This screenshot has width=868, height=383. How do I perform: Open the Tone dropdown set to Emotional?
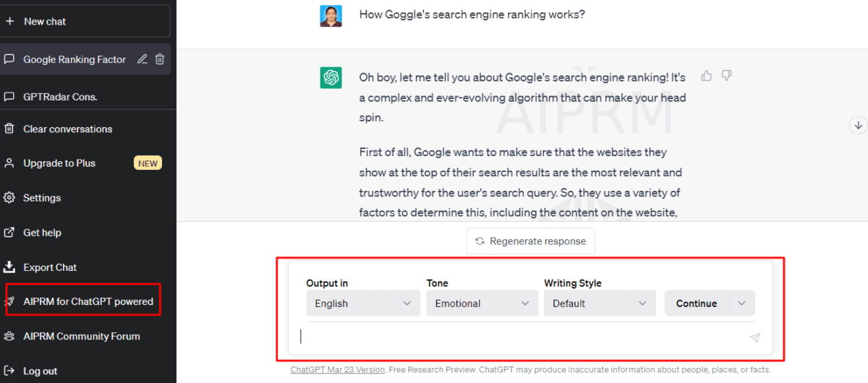click(x=482, y=304)
